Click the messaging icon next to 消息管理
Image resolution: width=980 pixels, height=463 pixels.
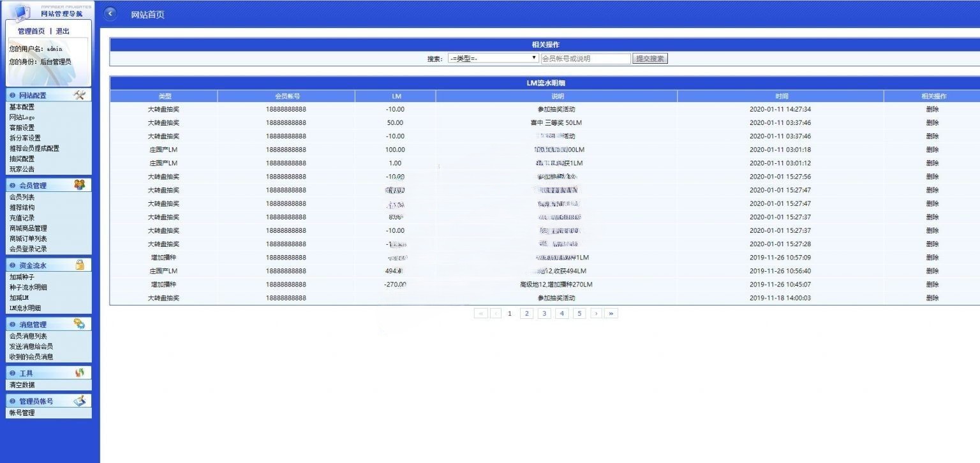tap(79, 323)
